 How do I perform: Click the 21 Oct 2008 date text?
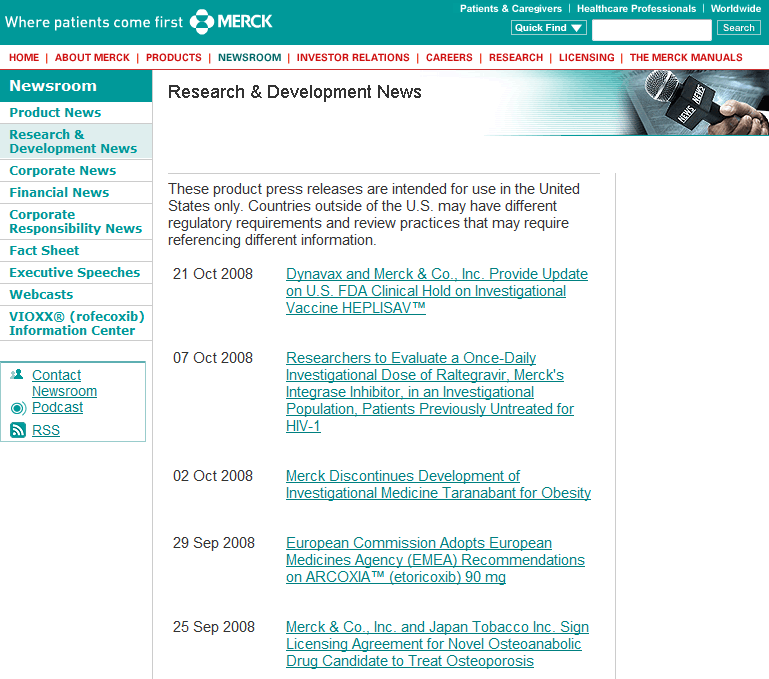pyautogui.click(x=213, y=274)
